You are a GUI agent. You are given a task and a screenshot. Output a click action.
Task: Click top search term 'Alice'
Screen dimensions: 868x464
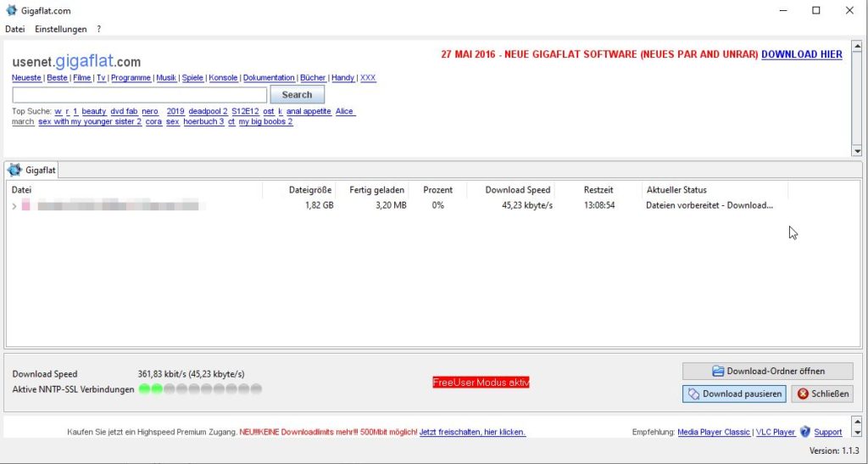pyautogui.click(x=344, y=111)
